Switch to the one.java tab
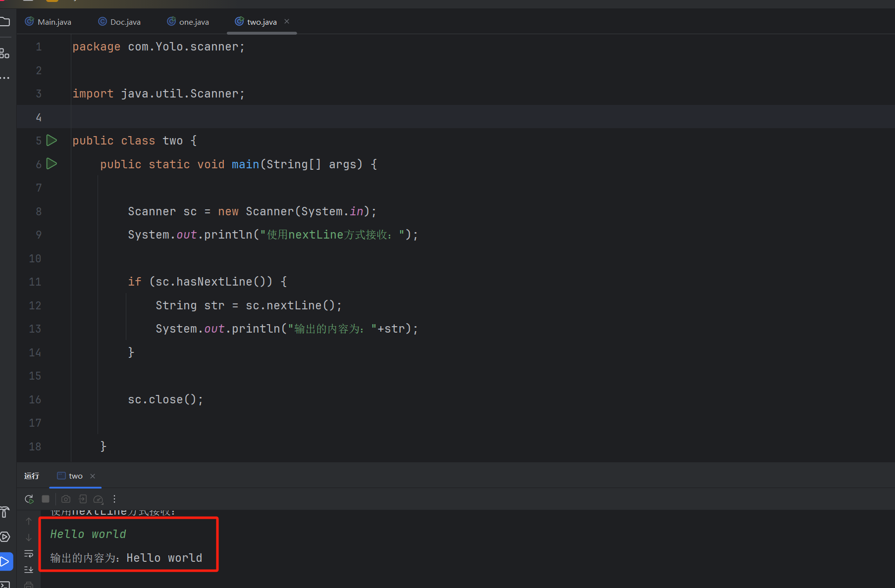 tap(188, 22)
